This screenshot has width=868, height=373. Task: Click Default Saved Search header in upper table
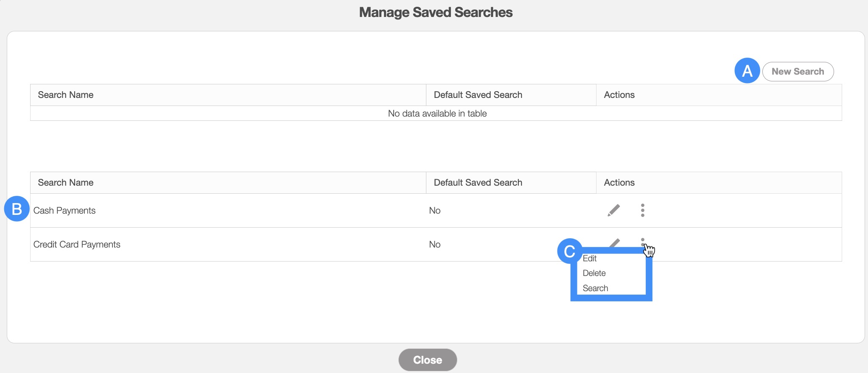478,95
